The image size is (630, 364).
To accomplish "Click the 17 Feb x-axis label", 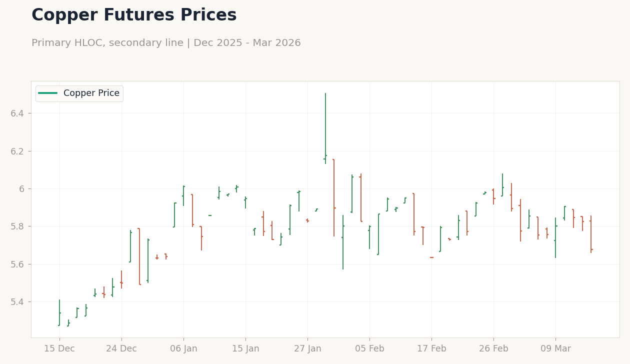I will click(x=431, y=349).
